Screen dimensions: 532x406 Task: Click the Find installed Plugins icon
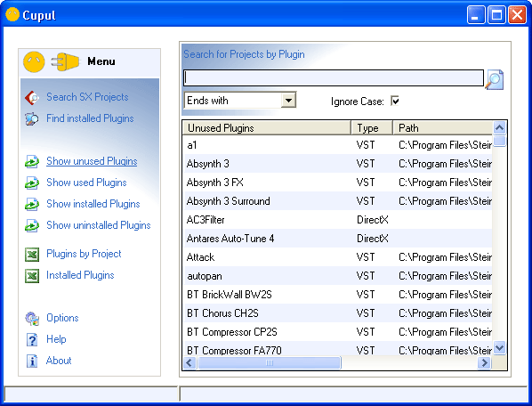pyautogui.click(x=32, y=118)
